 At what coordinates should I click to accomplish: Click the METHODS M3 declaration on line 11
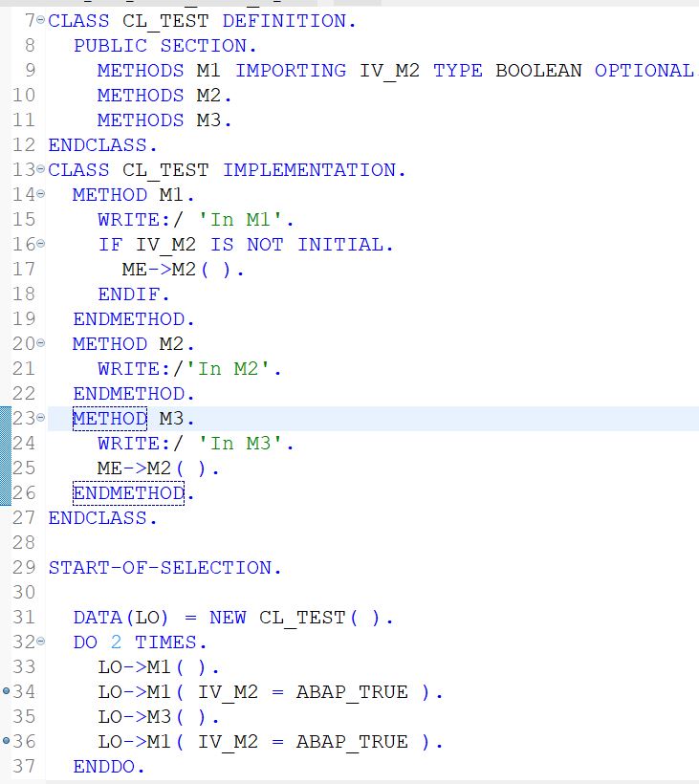pos(164,120)
